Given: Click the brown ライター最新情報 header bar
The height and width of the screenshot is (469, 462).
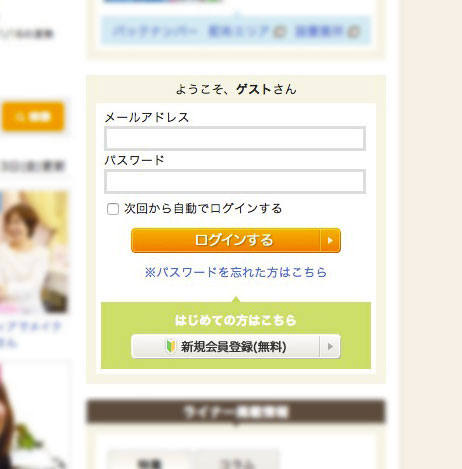Looking at the screenshot, I should click(x=236, y=412).
